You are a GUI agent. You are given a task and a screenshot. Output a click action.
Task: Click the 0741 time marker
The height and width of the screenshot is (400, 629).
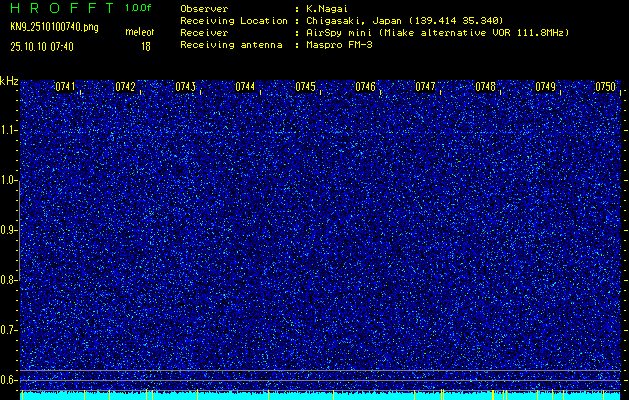click(x=65, y=87)
